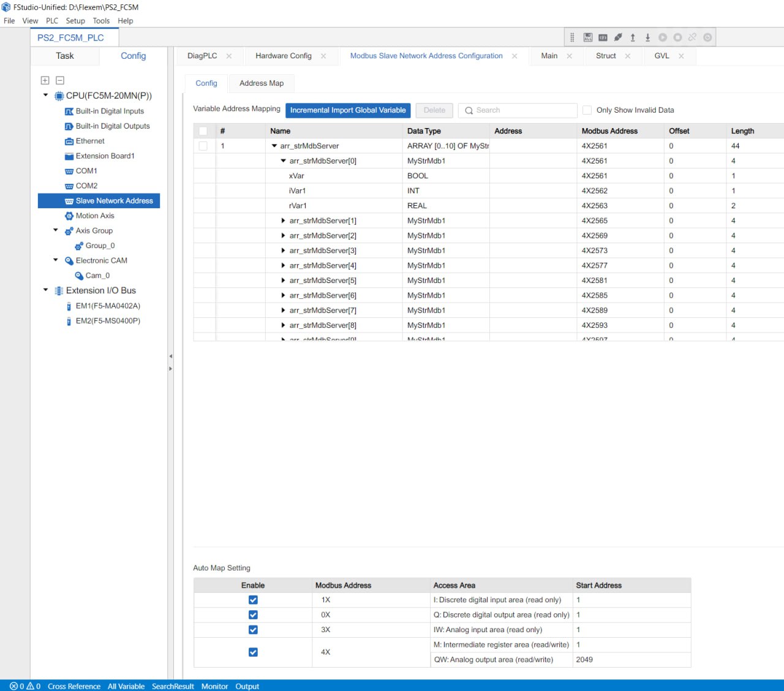This screenshot has width=784, height=691.
Task: Click the expand-all plus icon above tree
Action: (x=45, y=80)
